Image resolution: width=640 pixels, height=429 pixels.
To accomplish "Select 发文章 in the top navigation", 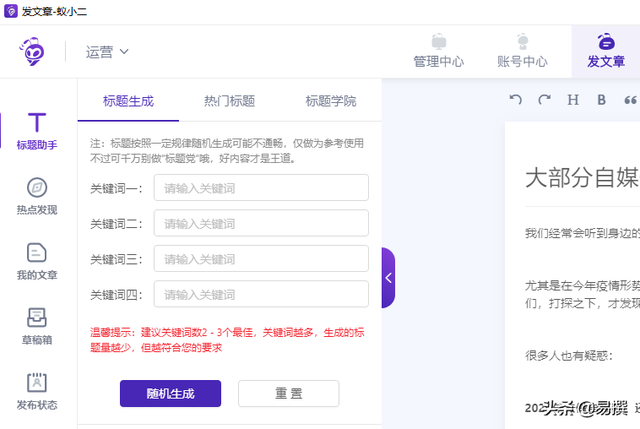I will point(606,51).
